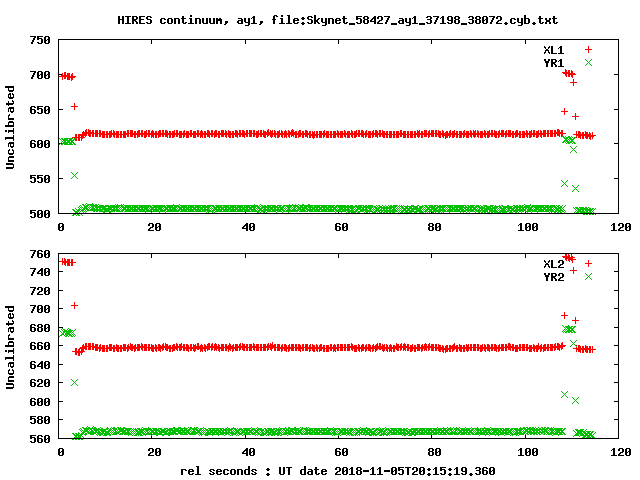Screen dimensions: 640x480
Task: Select the YR2 legend label
Action: (x=553, y=277)
